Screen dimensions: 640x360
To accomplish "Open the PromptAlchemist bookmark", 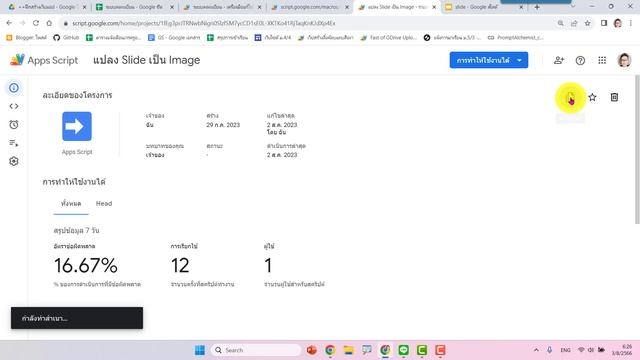I will tap(516, 38).
